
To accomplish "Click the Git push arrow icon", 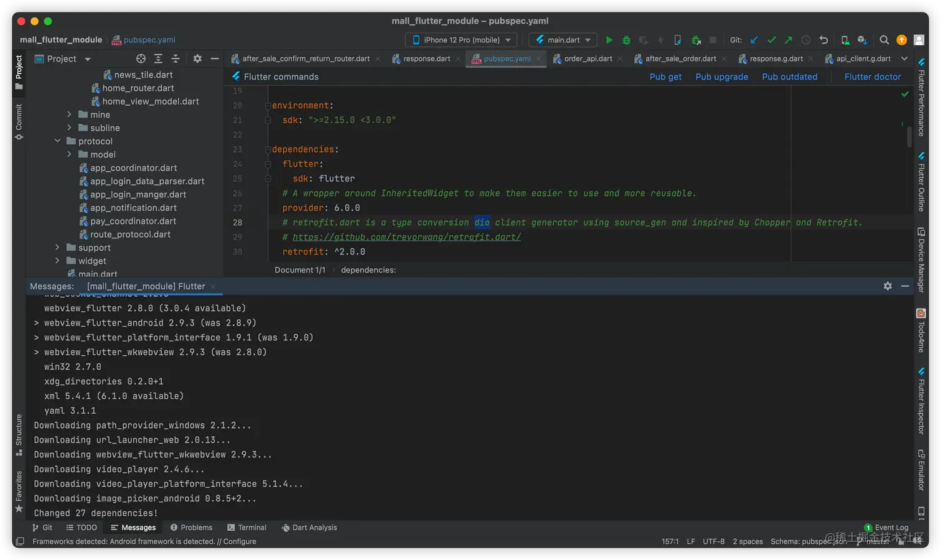I will [x=789, y=40].
